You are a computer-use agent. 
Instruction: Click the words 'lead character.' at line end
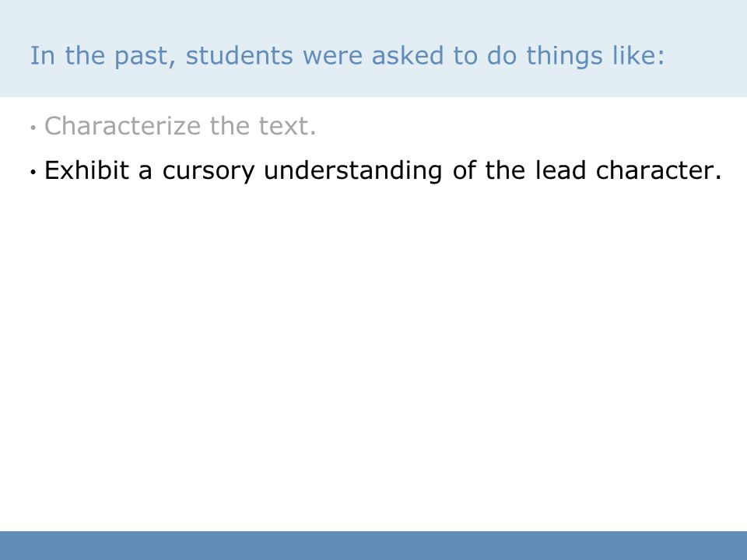[x=629, y=170]
